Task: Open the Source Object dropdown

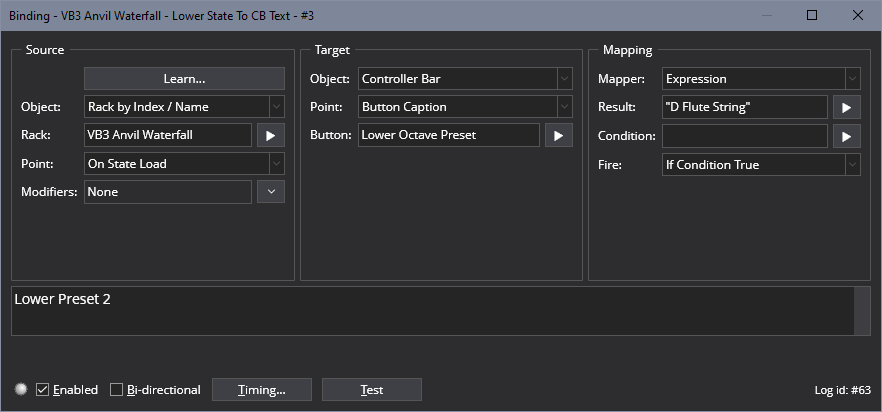Action: pyautogui.click(x=184, y=107)
